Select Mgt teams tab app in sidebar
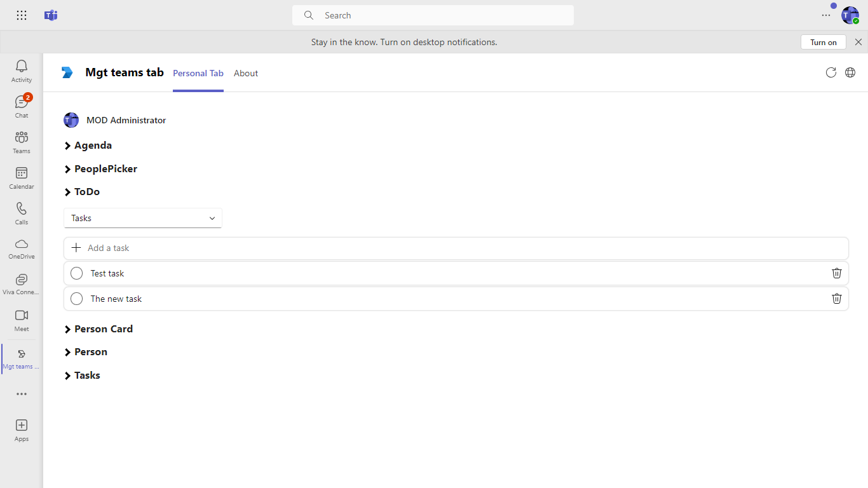Viewport: 868px width, 488px height. click(x=22, y=359)
